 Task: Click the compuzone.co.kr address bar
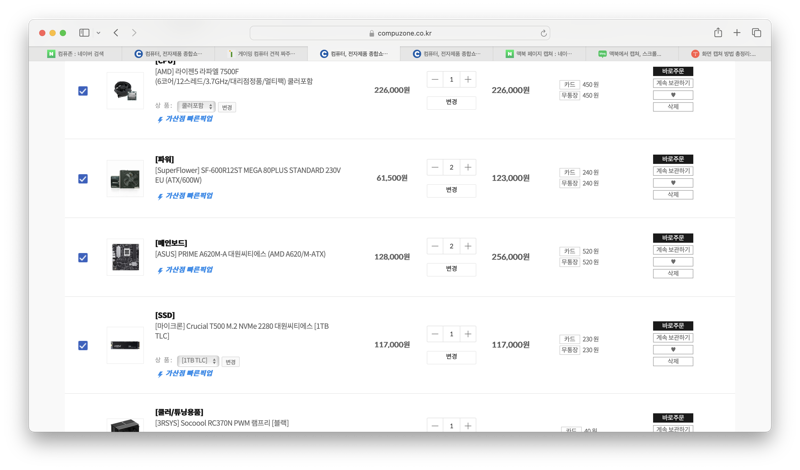[399, 33]
